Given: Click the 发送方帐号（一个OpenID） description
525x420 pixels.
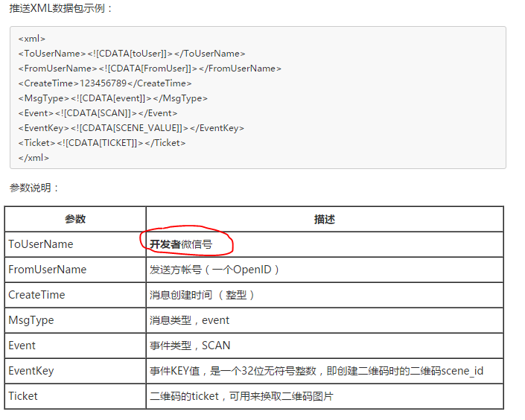Looking at the screenshot, I should click(x=325, y=270).
